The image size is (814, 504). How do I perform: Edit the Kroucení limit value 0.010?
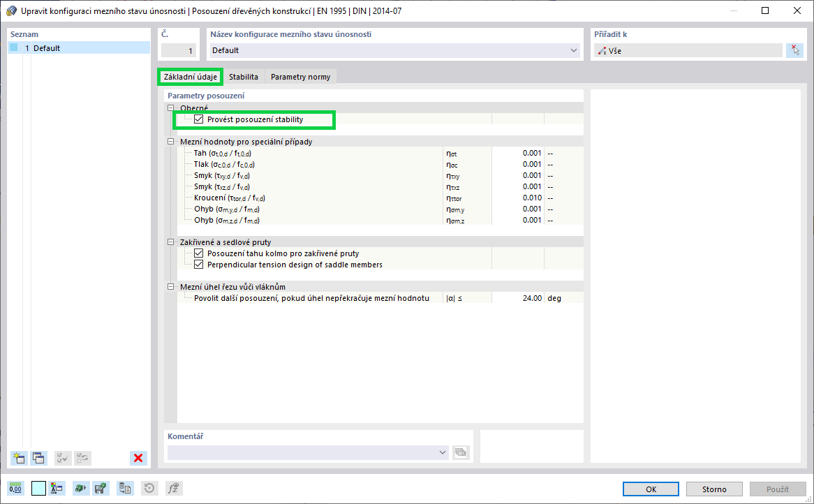(517, 198)
